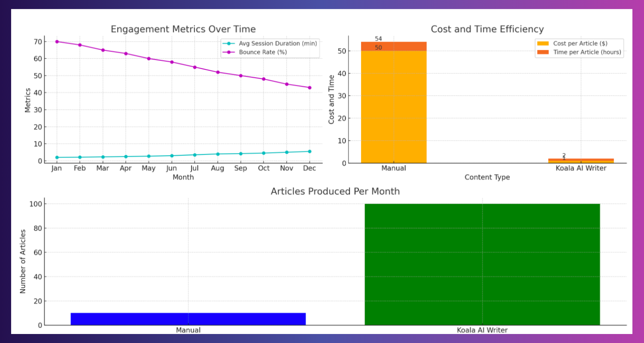Click the "Articles Produced Per Month" chart title
The height and width of the screenshot is (343, 644).
coord(335,191)
